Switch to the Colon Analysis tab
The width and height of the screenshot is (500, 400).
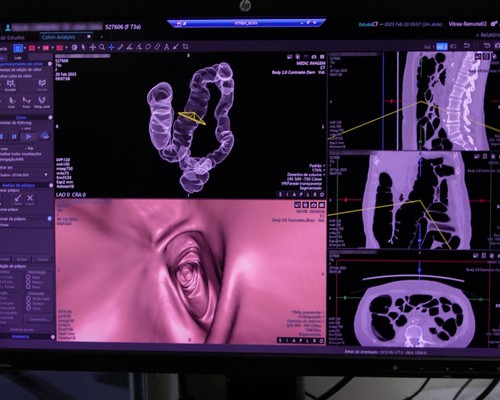point(59,37)
